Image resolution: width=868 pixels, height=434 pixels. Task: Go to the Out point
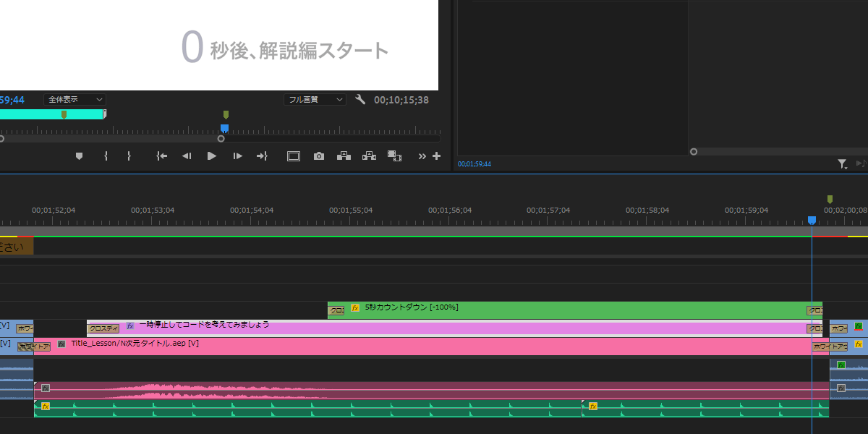[x=262, y=156]
